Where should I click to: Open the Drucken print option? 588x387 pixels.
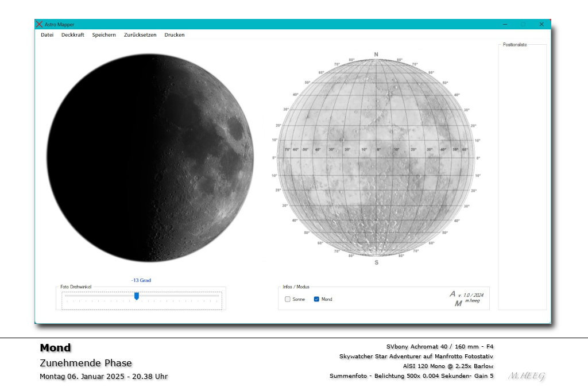174,35
